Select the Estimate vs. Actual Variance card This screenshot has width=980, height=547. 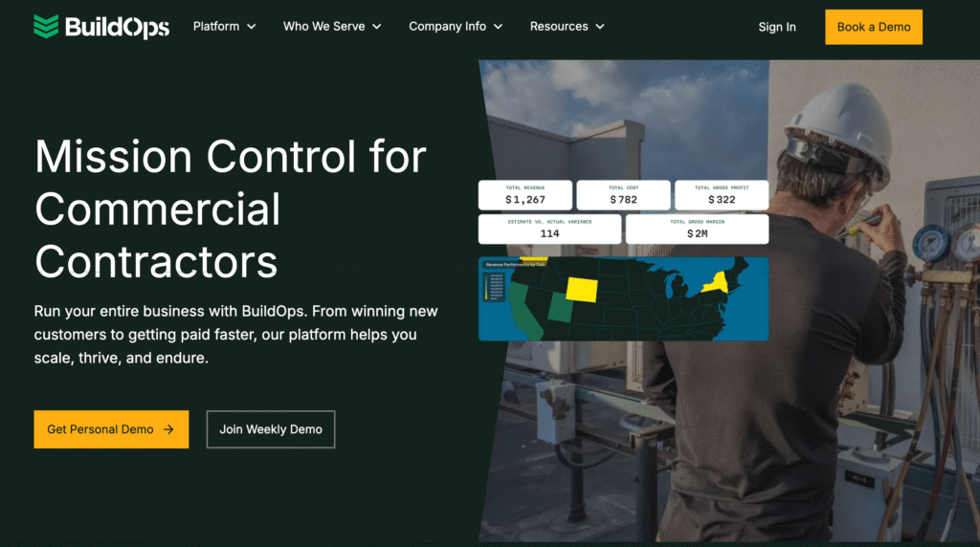point(549,229)
